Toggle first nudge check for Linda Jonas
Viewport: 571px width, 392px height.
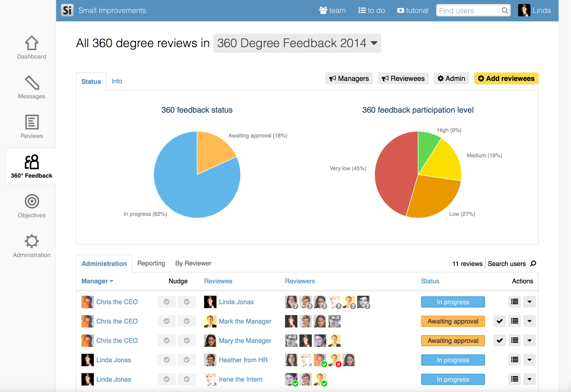(x=167, y=302)
